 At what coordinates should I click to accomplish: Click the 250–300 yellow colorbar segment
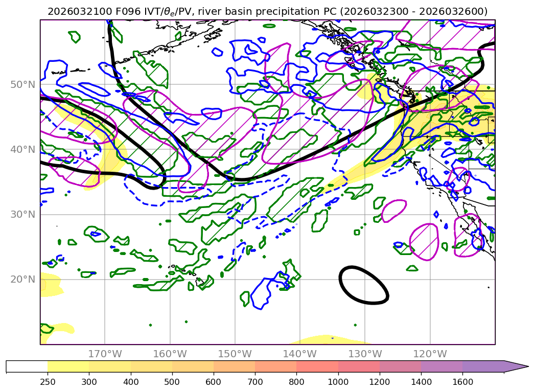[x=68, y=366]
